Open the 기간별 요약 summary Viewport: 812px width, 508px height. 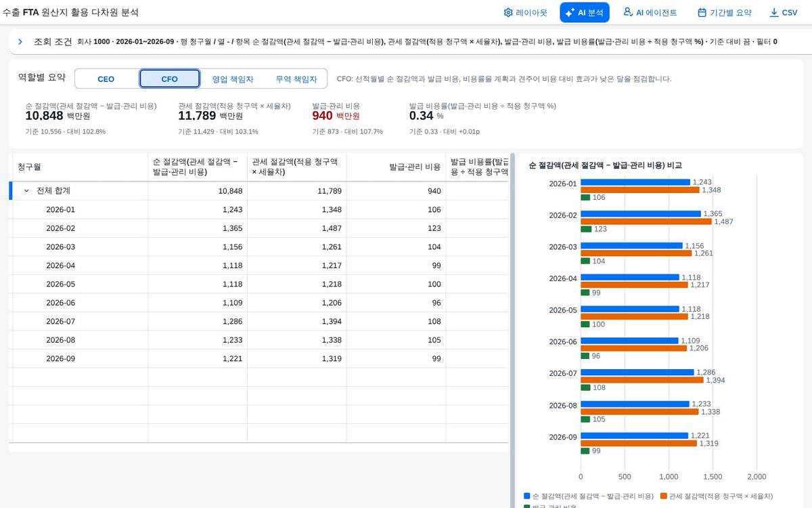click(725, 12)
